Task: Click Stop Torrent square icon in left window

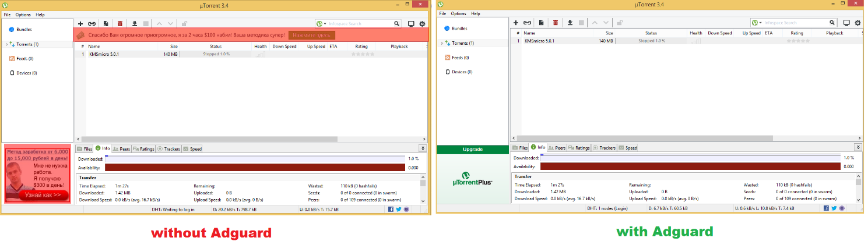Action: click(x=146, y=24)
